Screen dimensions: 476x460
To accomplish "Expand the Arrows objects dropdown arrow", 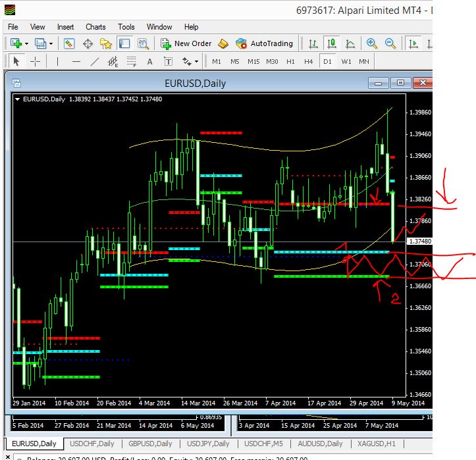I will point(196,62).
